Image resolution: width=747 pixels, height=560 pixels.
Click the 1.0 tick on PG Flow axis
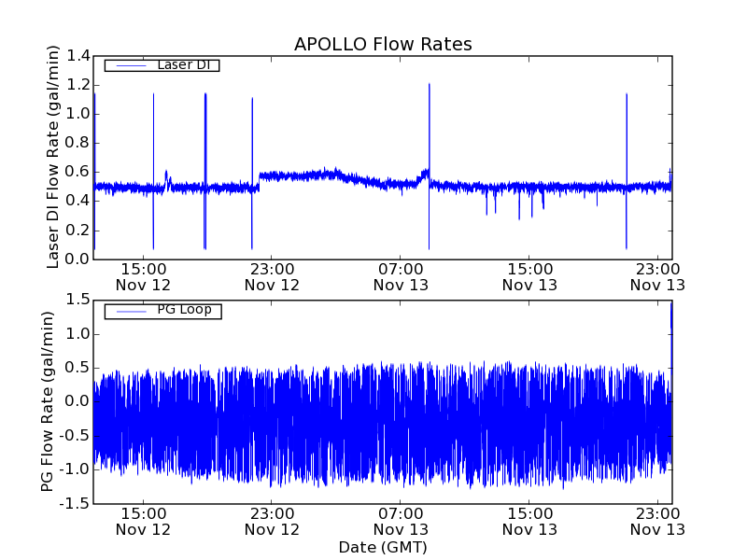coord(78,334)
